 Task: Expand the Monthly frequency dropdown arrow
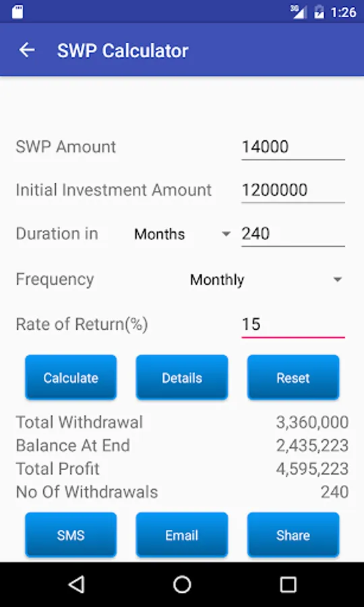tap(338, 279)
